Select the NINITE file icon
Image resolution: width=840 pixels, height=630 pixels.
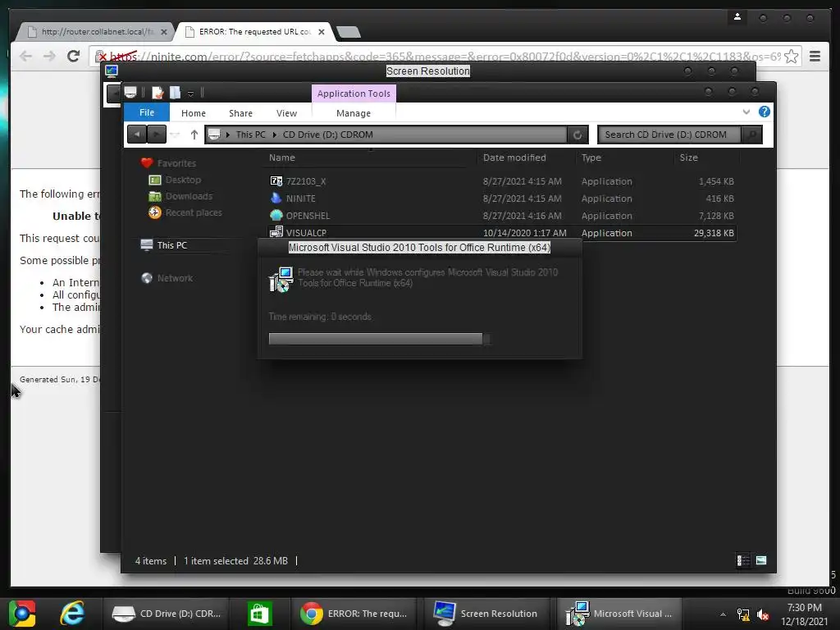tap(276, 199)
